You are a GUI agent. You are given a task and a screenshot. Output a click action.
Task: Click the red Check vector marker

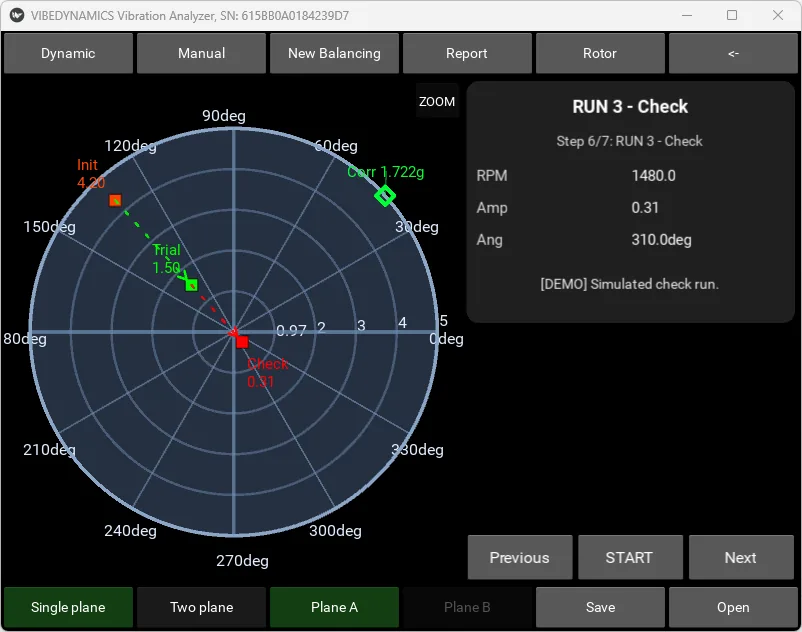[x=242, y=342]
